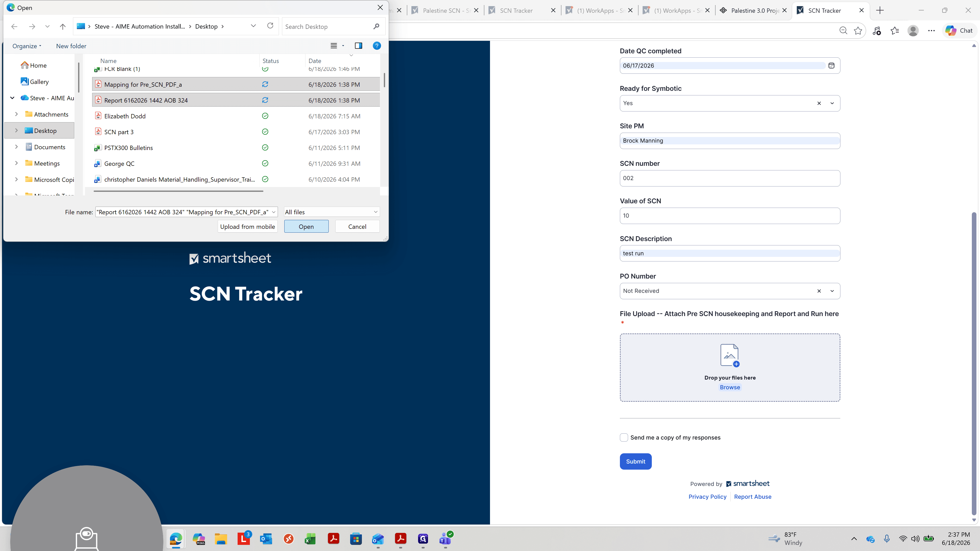Clear the Ready for Symbolic selection
The height and width of the screenshot is (551, 980).
point(819,103)
